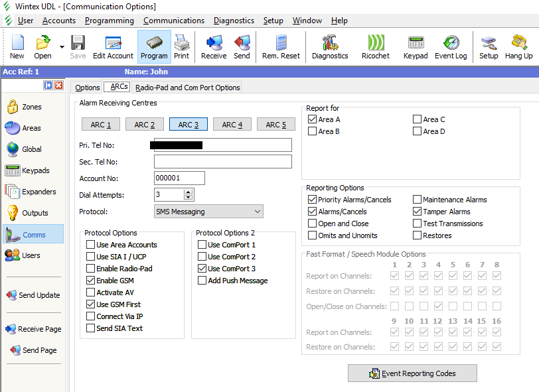
Task: Increase Dial Attempts with the up arrow
Action: [x=188, y=192]
